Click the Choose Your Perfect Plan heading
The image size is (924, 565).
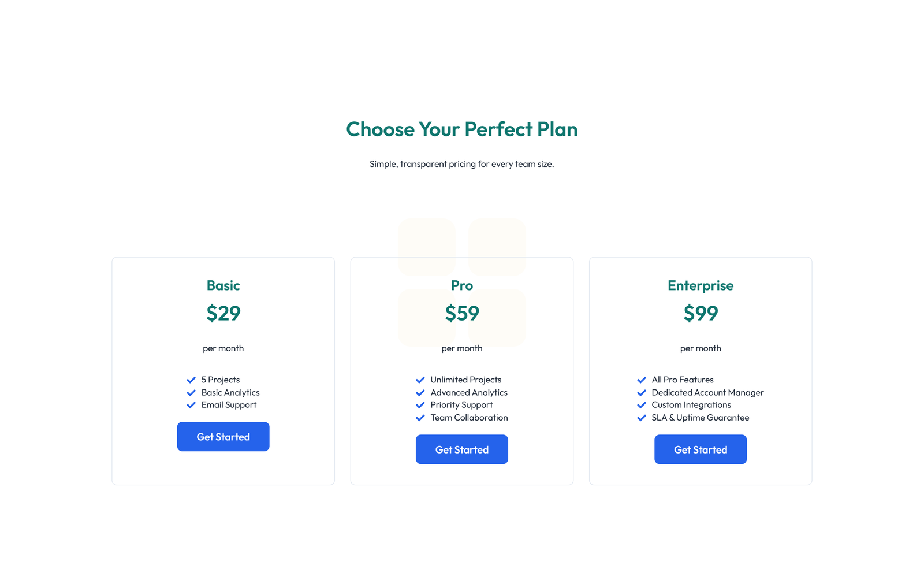(x=461, y=129)
